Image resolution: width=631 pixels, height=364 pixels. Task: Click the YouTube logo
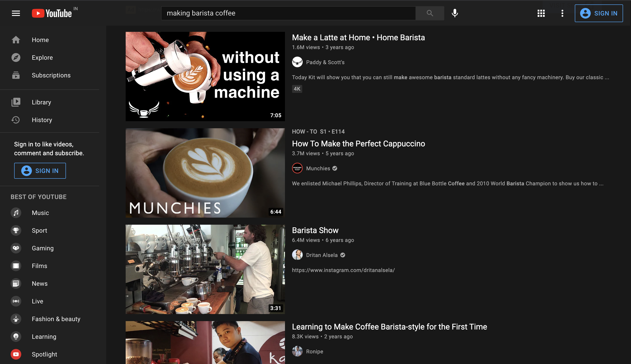52,13
